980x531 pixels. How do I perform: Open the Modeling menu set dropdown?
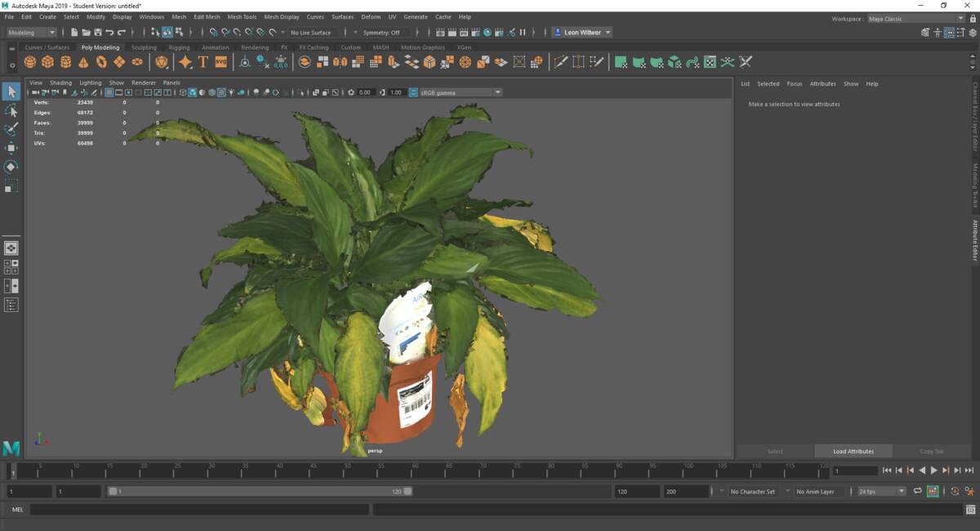coord(31,33)
